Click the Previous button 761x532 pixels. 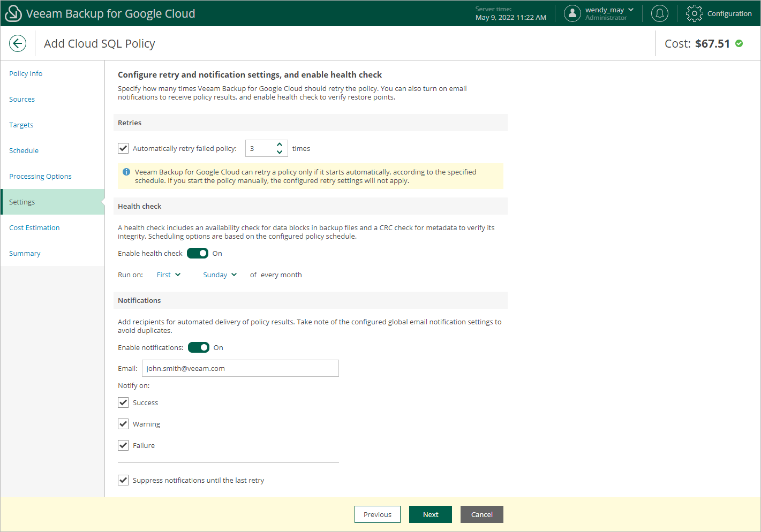[378, 514]
